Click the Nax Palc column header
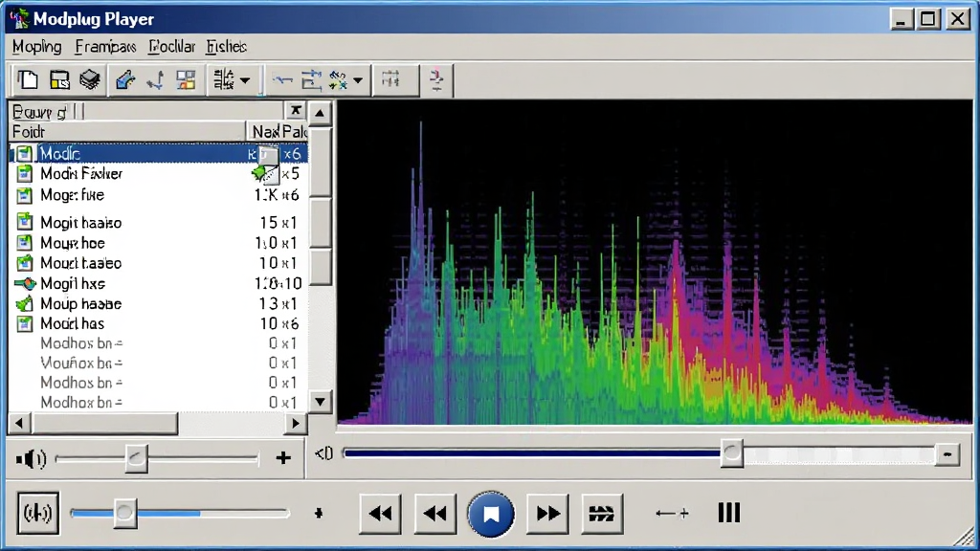The image size is (980, 551). (x=278, y=132)
